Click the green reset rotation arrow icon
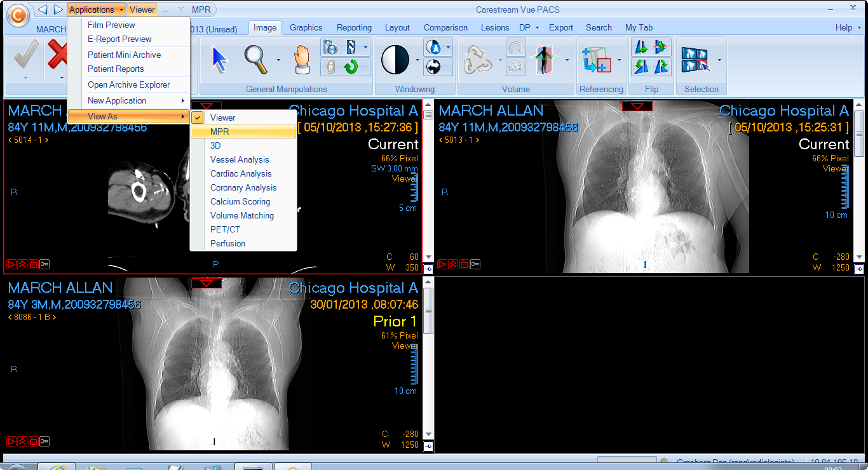The image size is (868, 470). (351, 66)
